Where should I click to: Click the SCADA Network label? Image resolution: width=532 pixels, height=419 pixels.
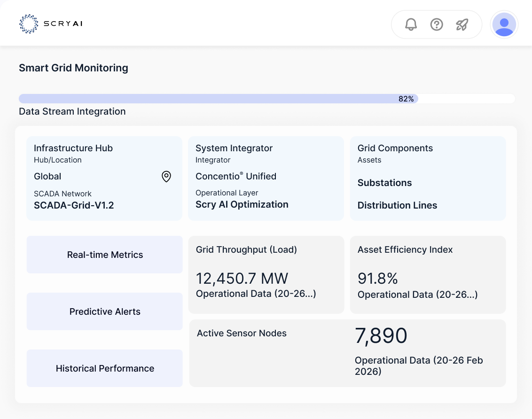pos(63,194)
